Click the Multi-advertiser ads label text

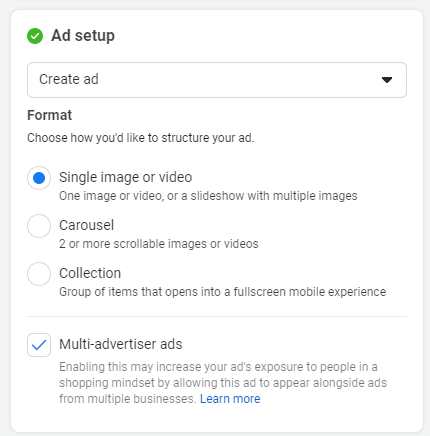pos(121,344)
